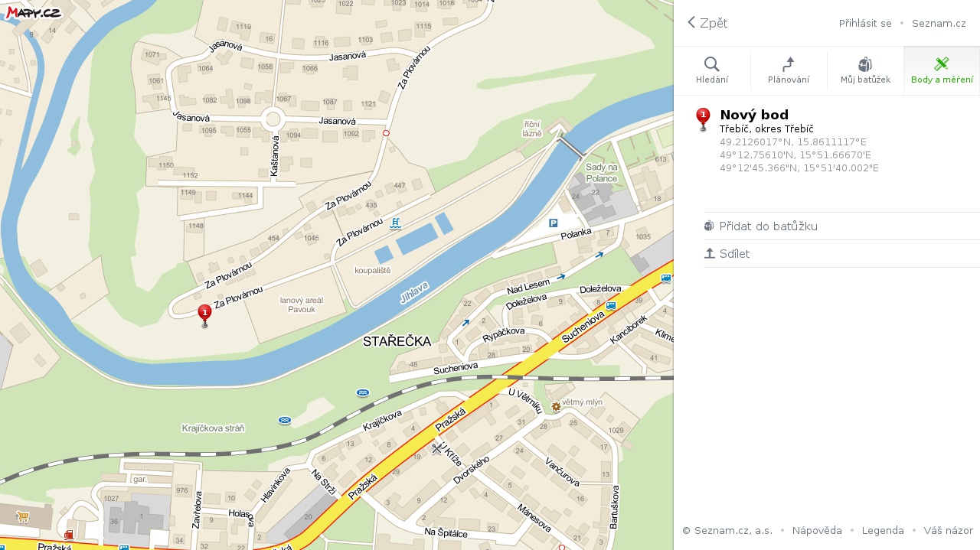Click the windmill icon near větrný mlýn
The width and height of the screenshot is (980, 550).
click(556, 407)
